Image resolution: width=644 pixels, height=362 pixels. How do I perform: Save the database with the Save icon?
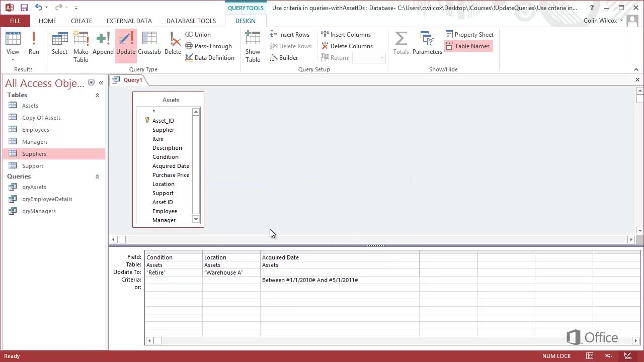24,8
